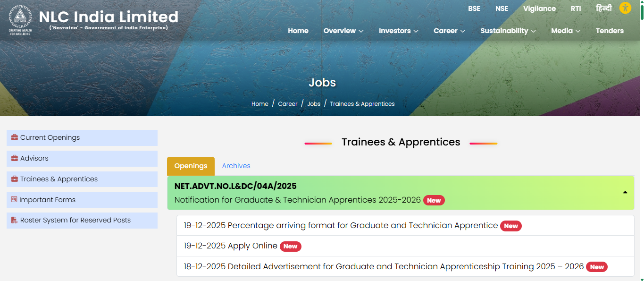Click Tenders in the navigation bar
This screenshot has height=281, width=644.
coord(610,31)
